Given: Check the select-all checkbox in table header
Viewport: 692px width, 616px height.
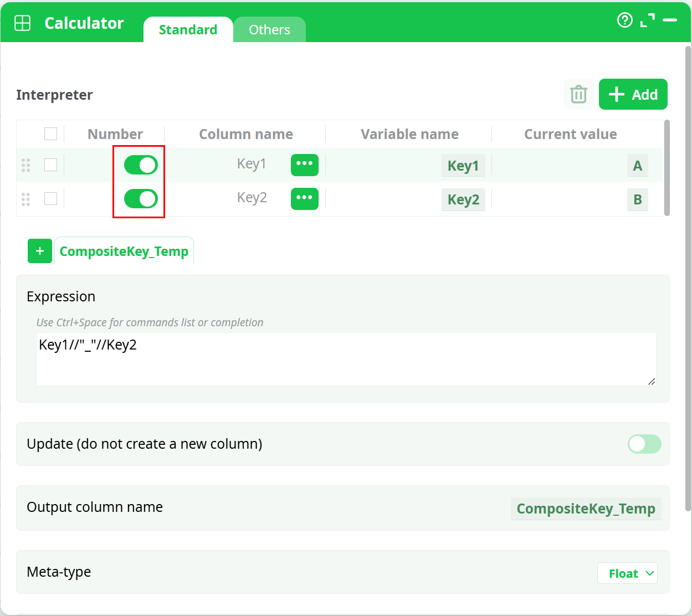Looking at the screenshot, I should pos(50,134).
